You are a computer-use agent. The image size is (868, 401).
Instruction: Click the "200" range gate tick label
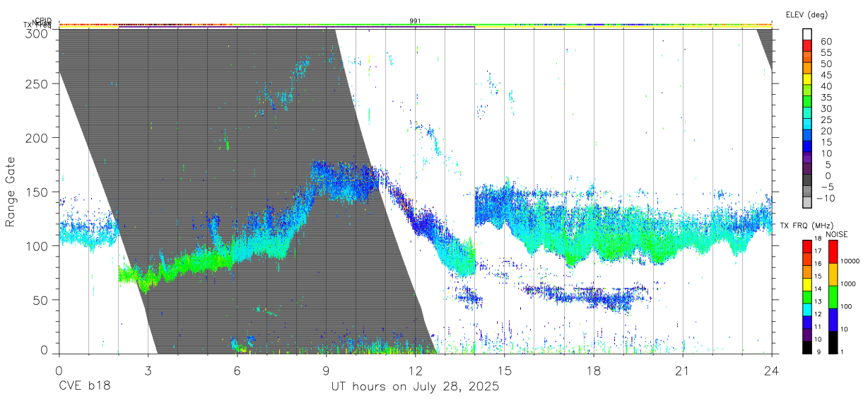pyautogui.click(x=37, y=137)
